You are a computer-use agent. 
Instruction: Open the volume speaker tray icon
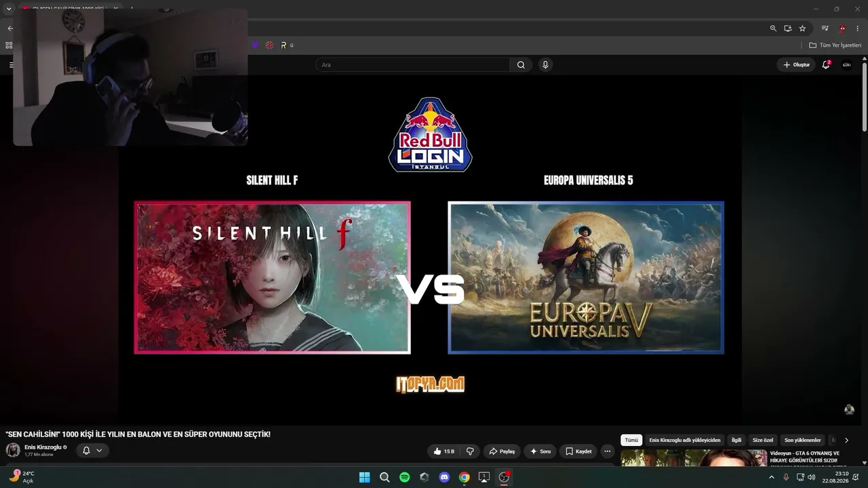coord(812,477)
